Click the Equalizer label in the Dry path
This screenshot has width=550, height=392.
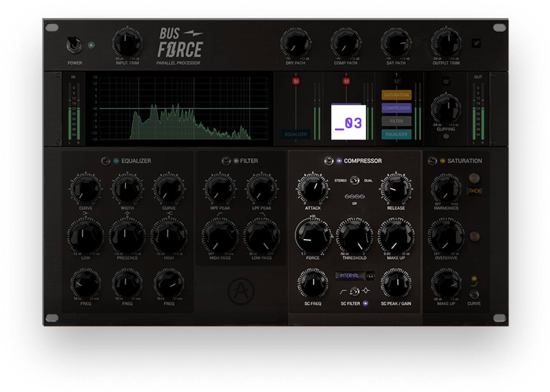(296, 135)
